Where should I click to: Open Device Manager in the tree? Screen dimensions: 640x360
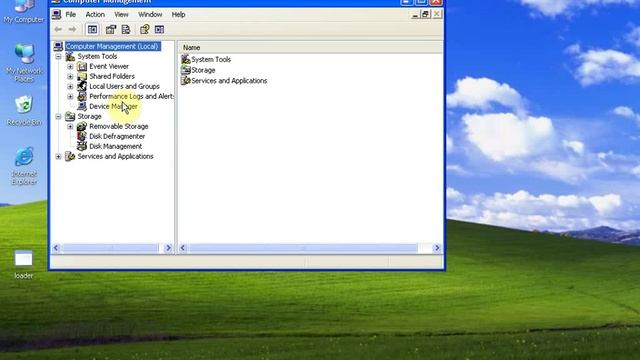click(113, 106)
